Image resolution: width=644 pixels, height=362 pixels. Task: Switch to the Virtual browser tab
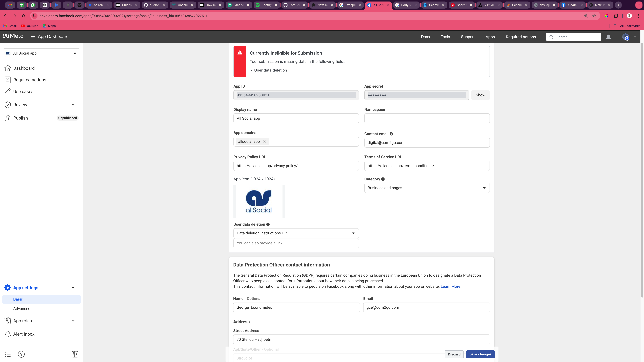click(x=489, y=5)
